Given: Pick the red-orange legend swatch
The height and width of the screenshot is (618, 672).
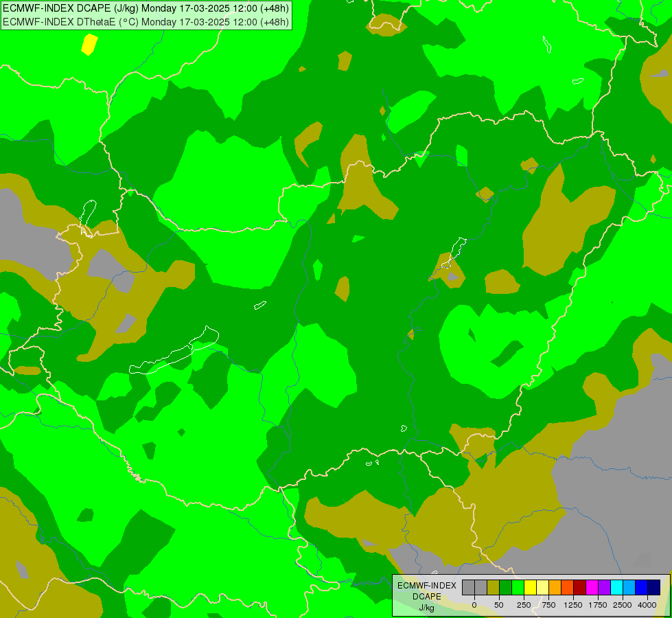Looking at the screenshot, I should pos(567,588).
